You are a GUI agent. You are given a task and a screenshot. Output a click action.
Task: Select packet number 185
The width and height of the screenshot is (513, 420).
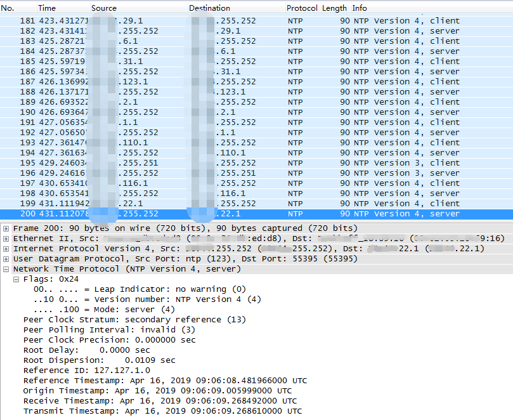[x=256, y=61]
